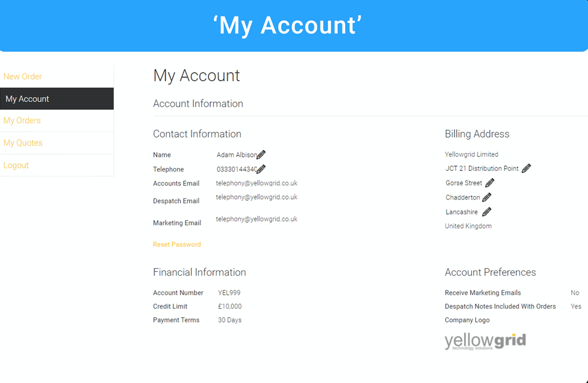Open My Quotes section
This screenshot has width=588, height=383.
[23, 143]
